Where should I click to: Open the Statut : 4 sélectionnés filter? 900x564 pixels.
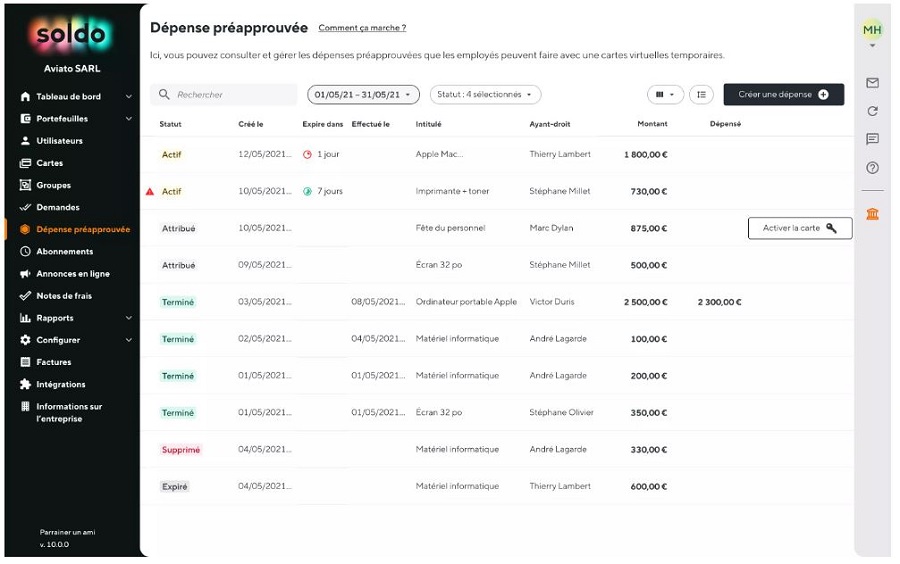[485, 95]
